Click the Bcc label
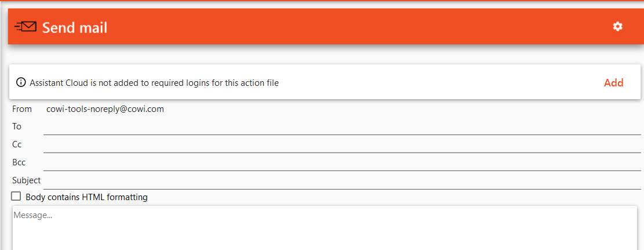This screenshot has height=250, width=644. coord(19,162)
